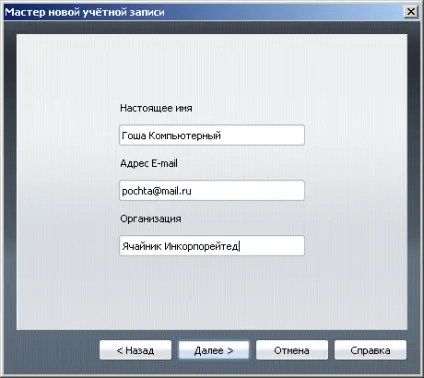Click the Назад back button
Image resolution: width=424 pixels, height=378 pixels.
(135, 350)
